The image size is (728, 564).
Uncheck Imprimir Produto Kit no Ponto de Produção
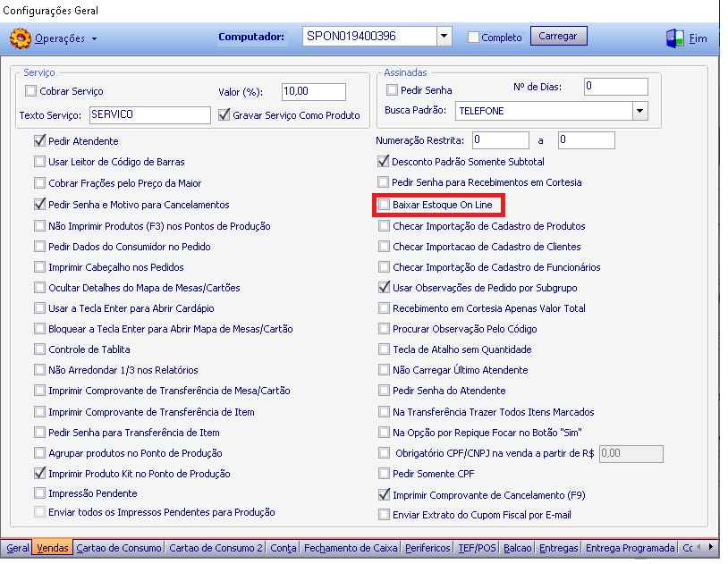40,474
